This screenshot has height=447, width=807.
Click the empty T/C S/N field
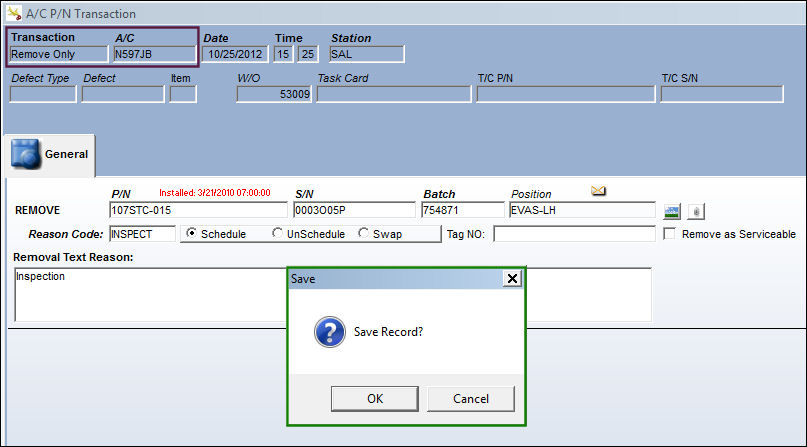(x=722, y=94)
